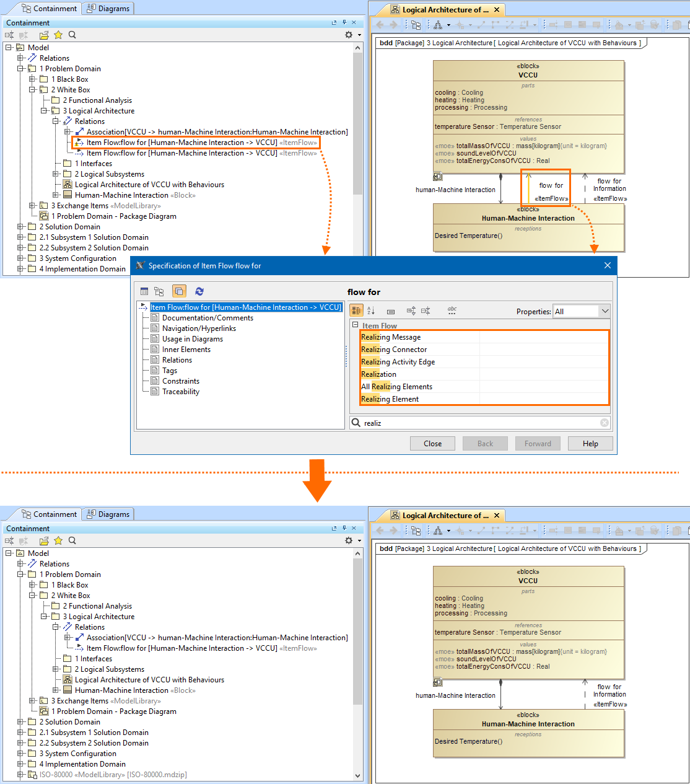The image size is (690, 784).
Task: Click the magnifier icon beside the 'realiz' filter
Action: point(356,423)
